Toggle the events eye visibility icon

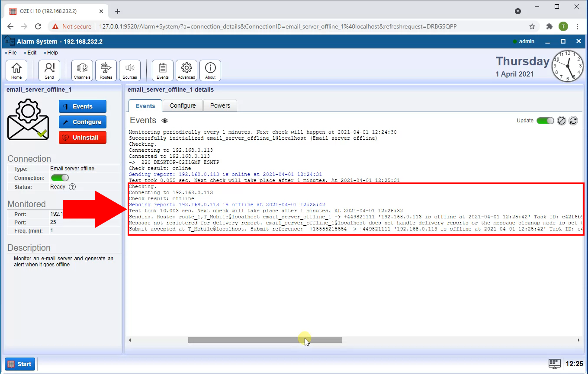pyautogui.click(x=165, y=121)
